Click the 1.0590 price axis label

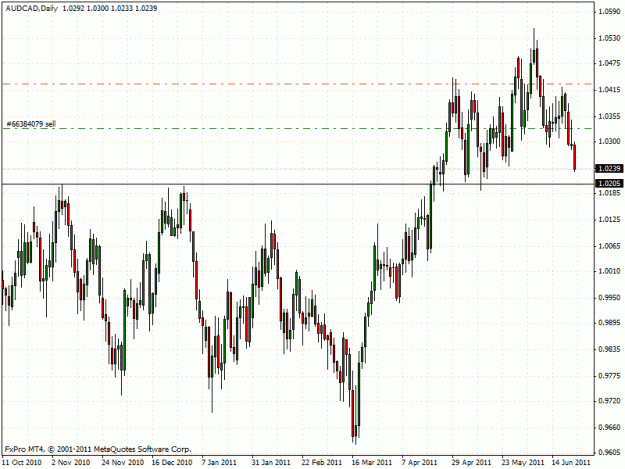(610, 12)
